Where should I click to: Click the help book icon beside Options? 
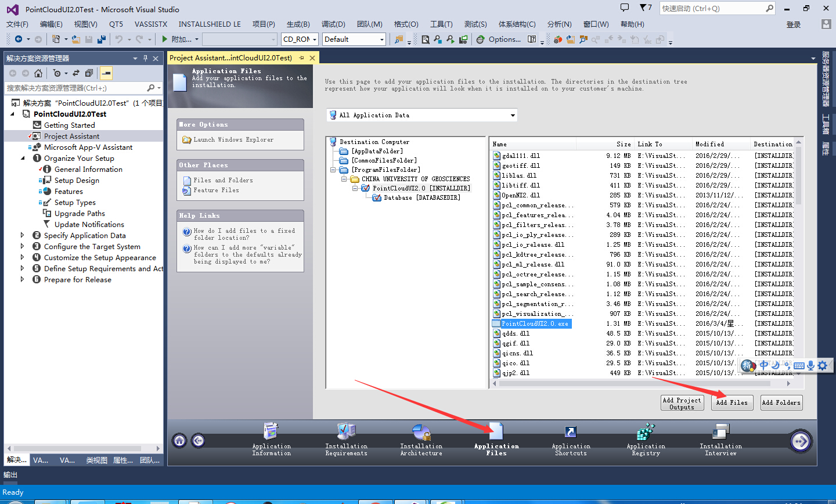point(531,39)
